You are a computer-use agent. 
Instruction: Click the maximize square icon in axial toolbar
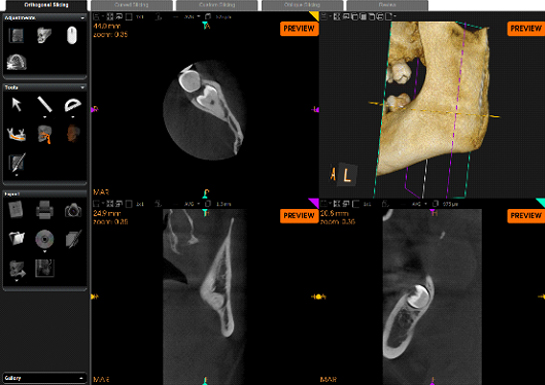point(129,17)
